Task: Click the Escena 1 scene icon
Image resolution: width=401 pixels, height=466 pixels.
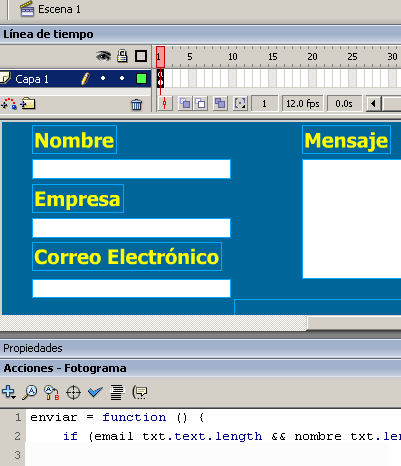Action: 27,9
